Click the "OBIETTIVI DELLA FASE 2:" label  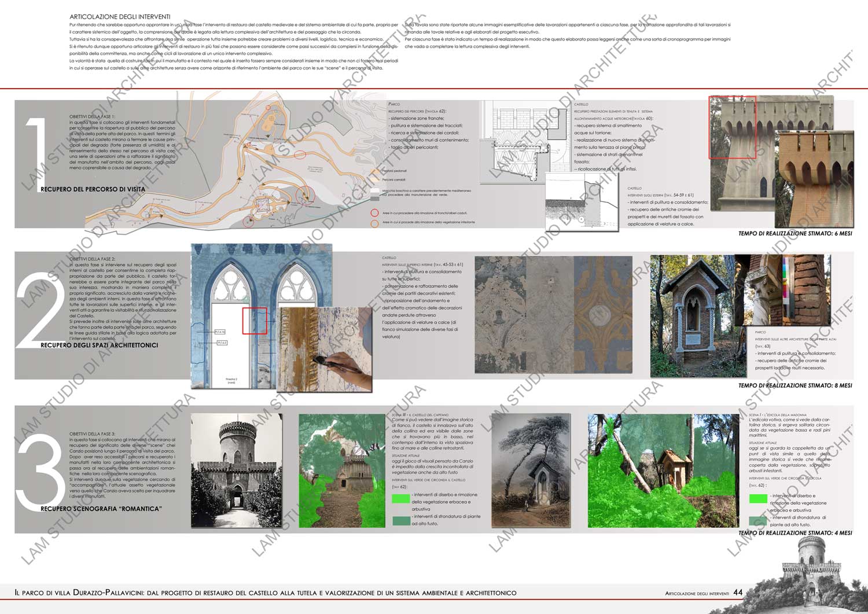(x=92, y=259)
